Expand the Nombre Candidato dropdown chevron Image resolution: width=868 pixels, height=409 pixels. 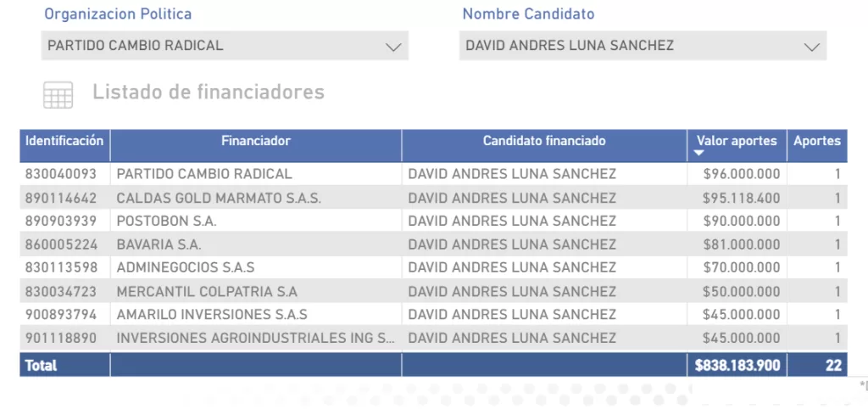tap(811, 48)
